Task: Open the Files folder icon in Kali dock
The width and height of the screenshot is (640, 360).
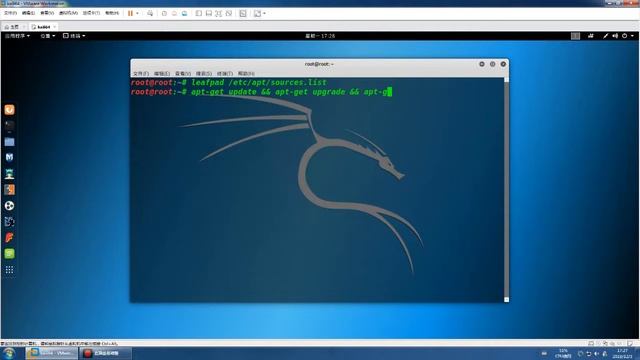Action: coord(9,142)
